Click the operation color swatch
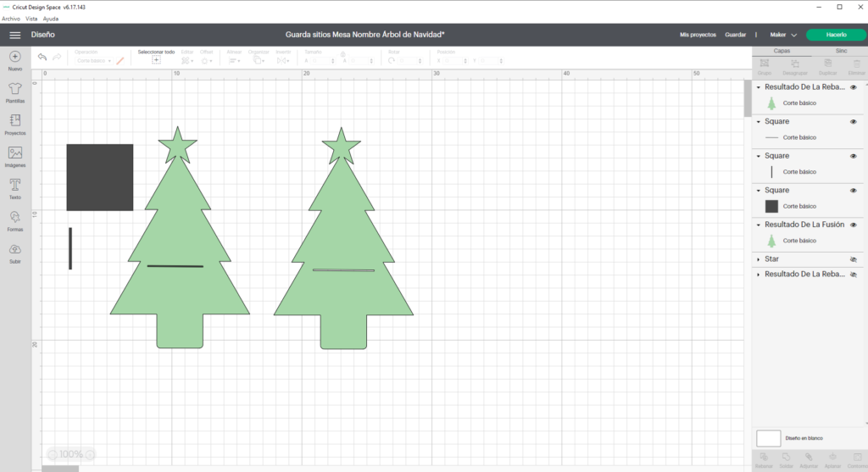The image size is (868, 472). point(120,61)
